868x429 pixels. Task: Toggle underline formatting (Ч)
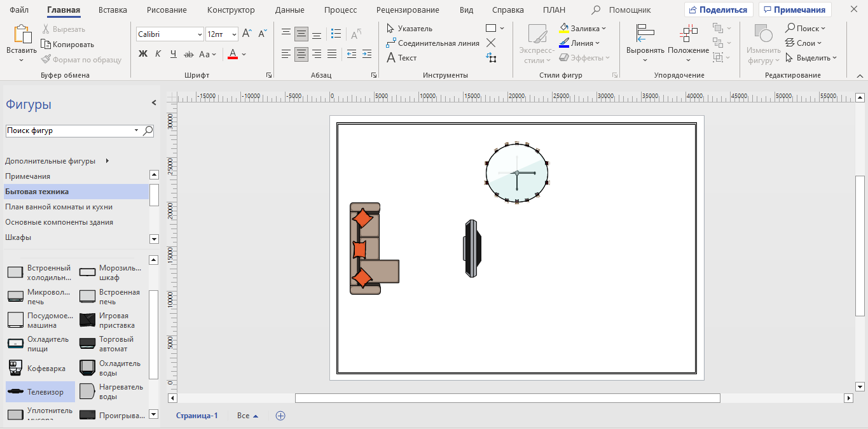tap(173, 54)
